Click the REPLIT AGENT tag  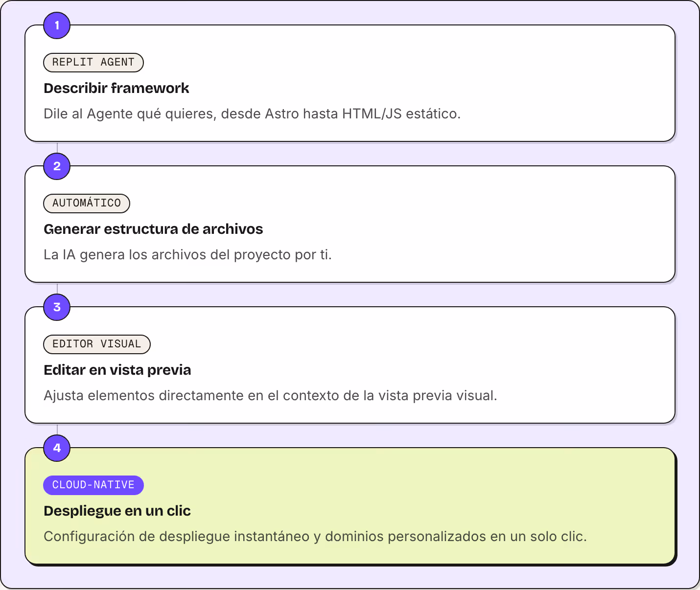[x=93, y=63]
